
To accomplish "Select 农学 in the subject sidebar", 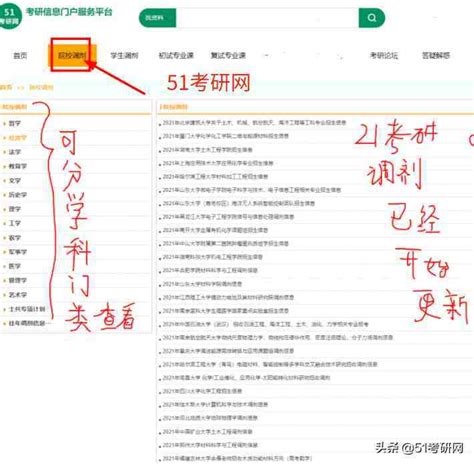I will coord(15,238).
